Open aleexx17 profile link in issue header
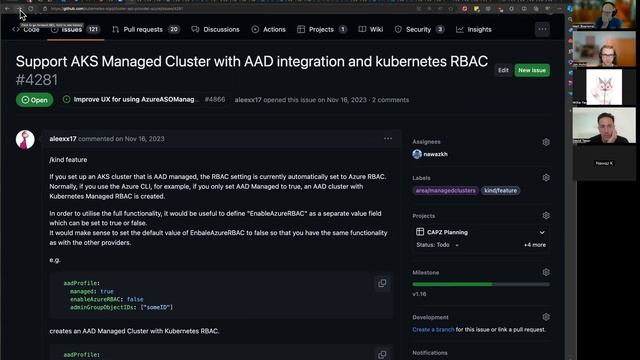640x360 pixels. tap(248, 100)
